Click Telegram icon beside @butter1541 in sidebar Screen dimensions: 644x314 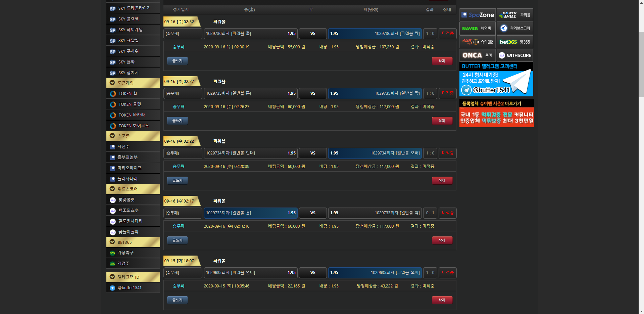(x=112, y=288)
